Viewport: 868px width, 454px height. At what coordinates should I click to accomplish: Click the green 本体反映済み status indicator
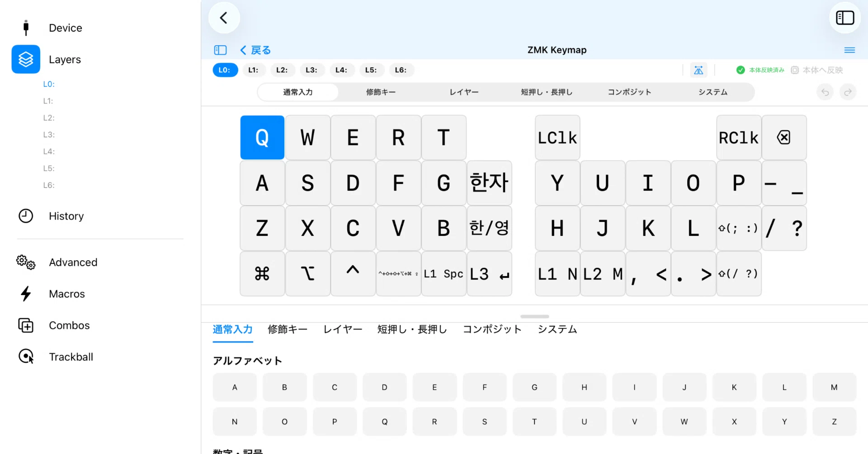(760, 70)
